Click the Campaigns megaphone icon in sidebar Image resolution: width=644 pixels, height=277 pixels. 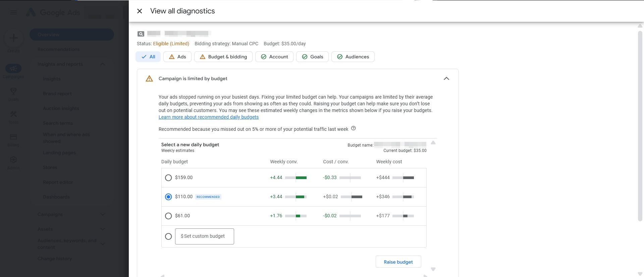[x=13, y=69]
